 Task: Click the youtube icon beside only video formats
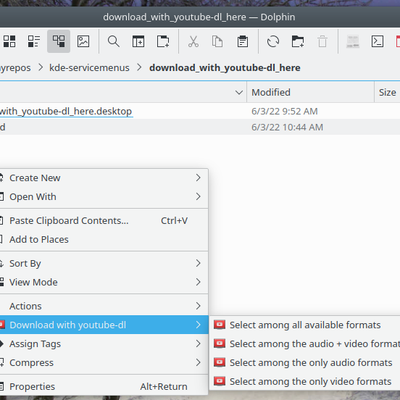click(219, 381)
